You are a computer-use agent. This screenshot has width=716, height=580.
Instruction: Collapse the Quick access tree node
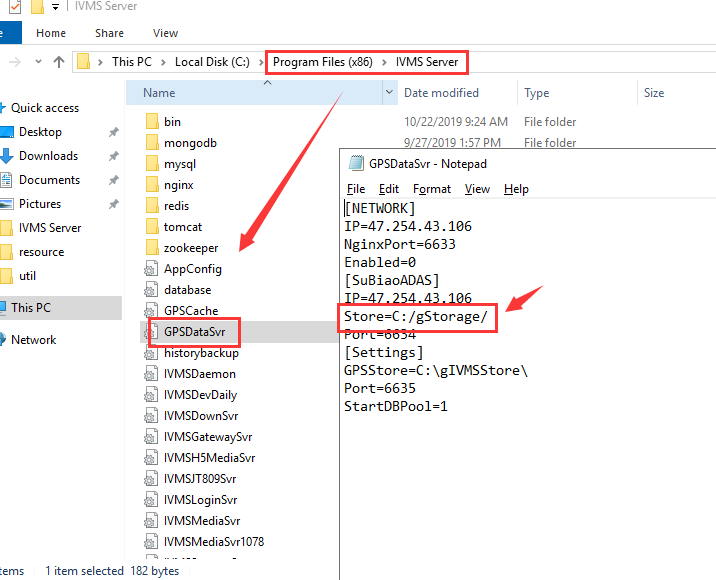tap(3, 108)
